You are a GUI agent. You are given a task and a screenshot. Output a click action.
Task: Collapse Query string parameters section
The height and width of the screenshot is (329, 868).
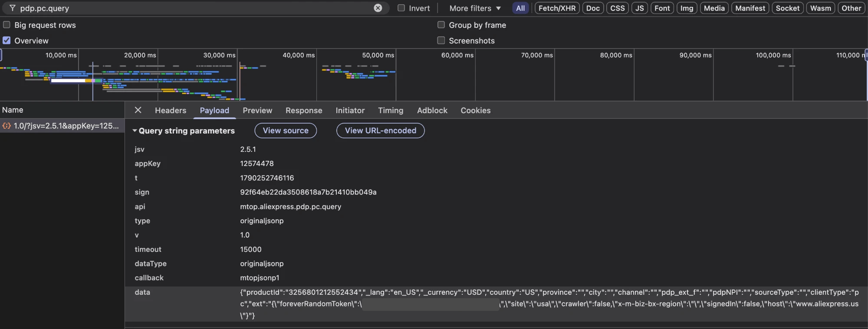(135, 130)
